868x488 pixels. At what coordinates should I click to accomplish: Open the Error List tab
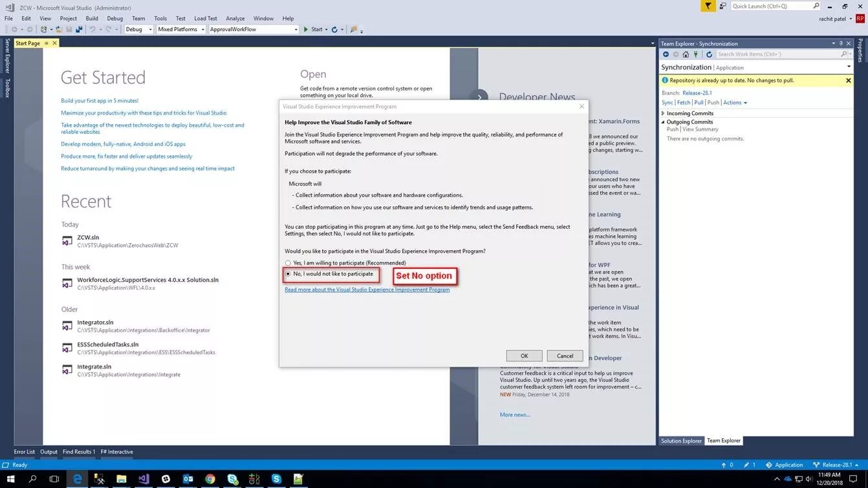[25, 452]
